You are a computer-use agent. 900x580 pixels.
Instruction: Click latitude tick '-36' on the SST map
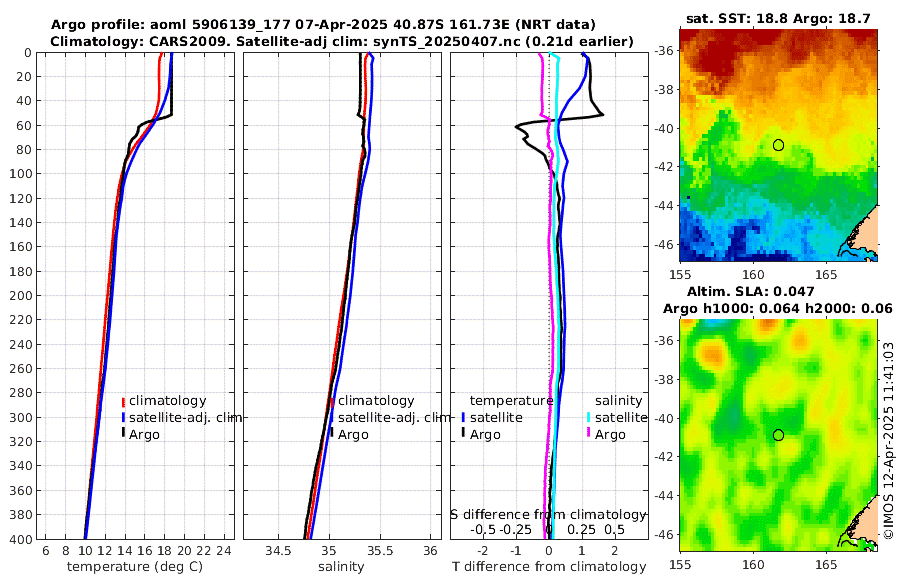665,51
